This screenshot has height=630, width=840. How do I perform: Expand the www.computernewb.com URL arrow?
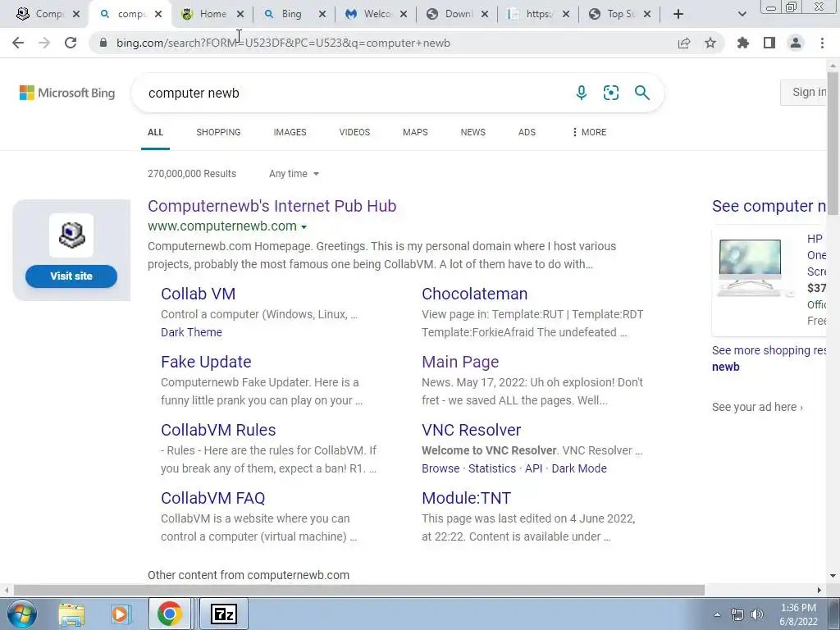coord(304,227)
